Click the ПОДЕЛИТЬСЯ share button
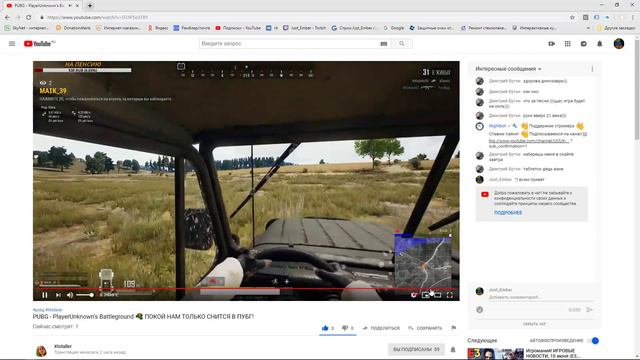Screen dimensions: 640x360 [x=381, y=328]
